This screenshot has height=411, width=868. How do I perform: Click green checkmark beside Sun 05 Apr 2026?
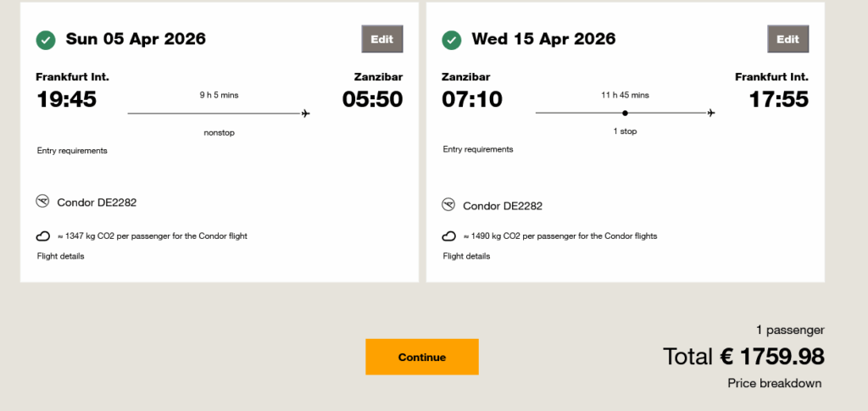(46, 40)
